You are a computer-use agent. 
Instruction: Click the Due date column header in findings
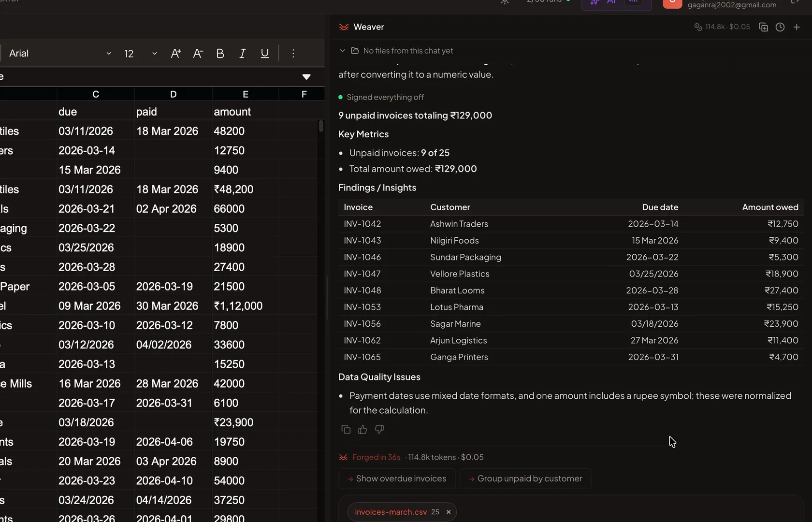pos(660,207)
